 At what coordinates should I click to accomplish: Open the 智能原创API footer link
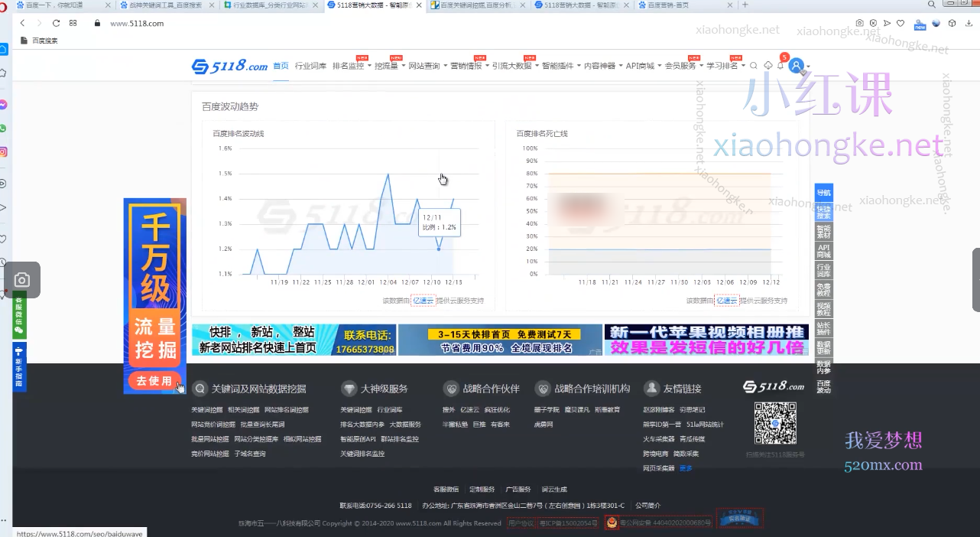click(358, 439)
